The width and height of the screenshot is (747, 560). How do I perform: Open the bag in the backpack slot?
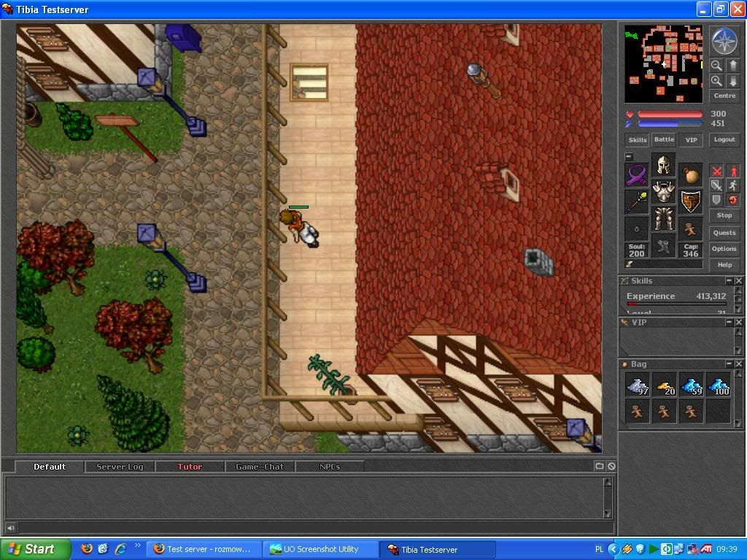pos(691,175)
